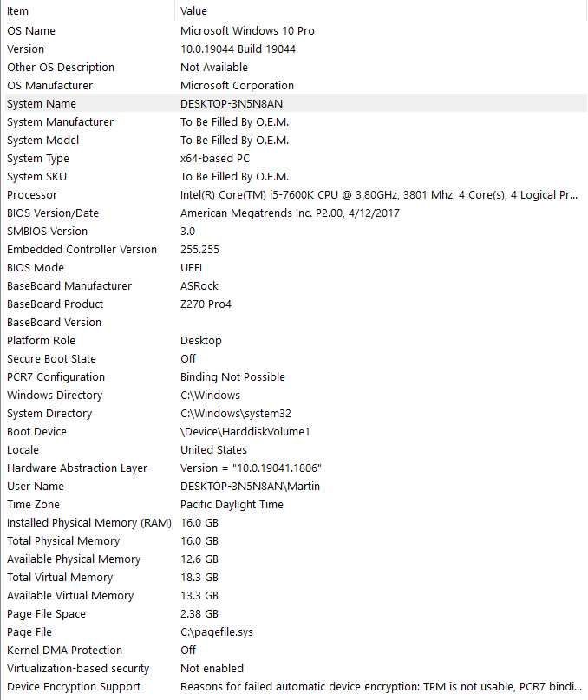The height and width of the screenshot is (700, 588).
Task: Select the Virtualization-based security row label
Action: [78, 669]
